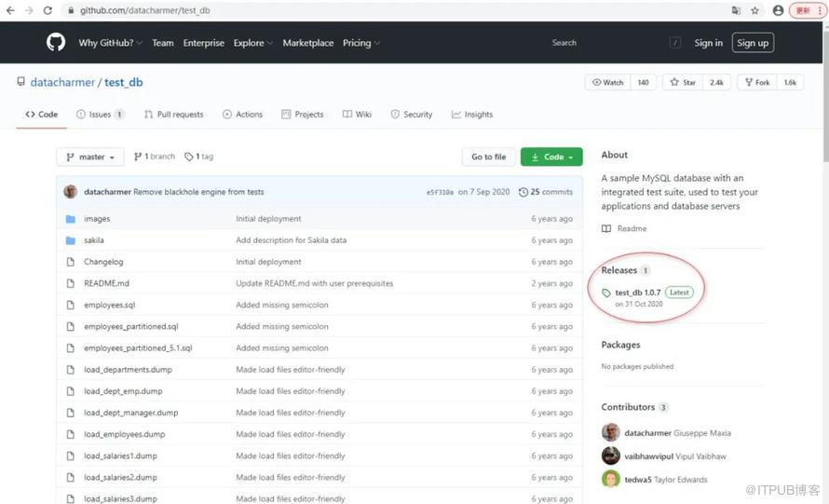Go back using browser back arrow

pyautogui.click(x=10, y=10)
